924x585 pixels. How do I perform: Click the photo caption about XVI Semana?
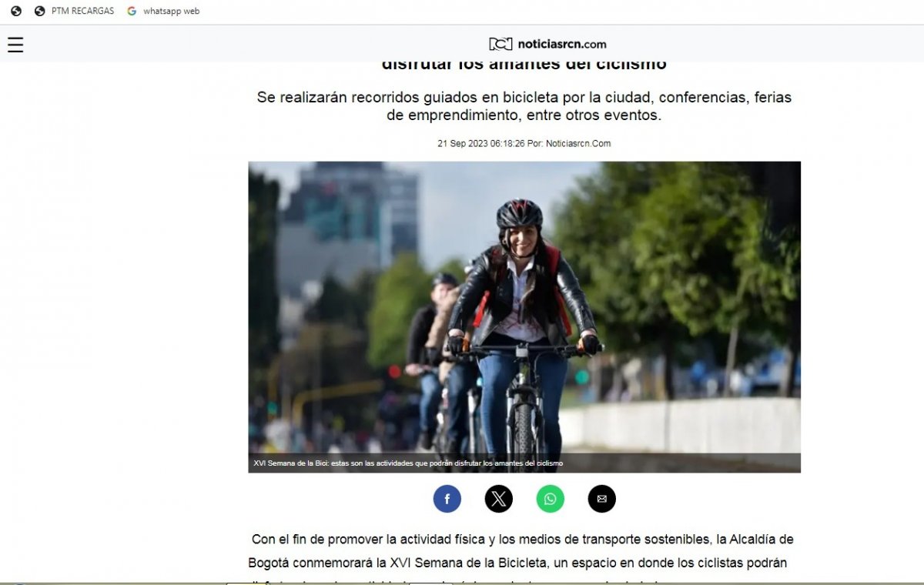click(x=408, y=463)
